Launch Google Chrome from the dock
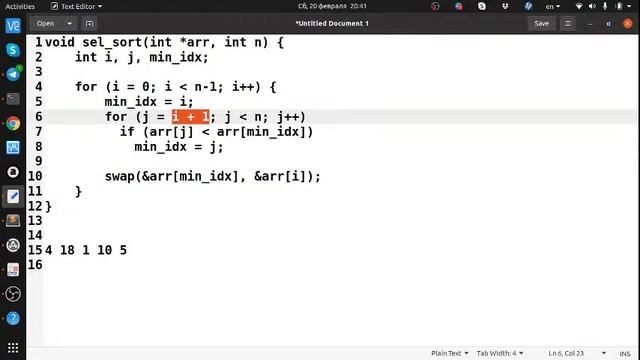The image size is (640, 360). tap(13, 123)
